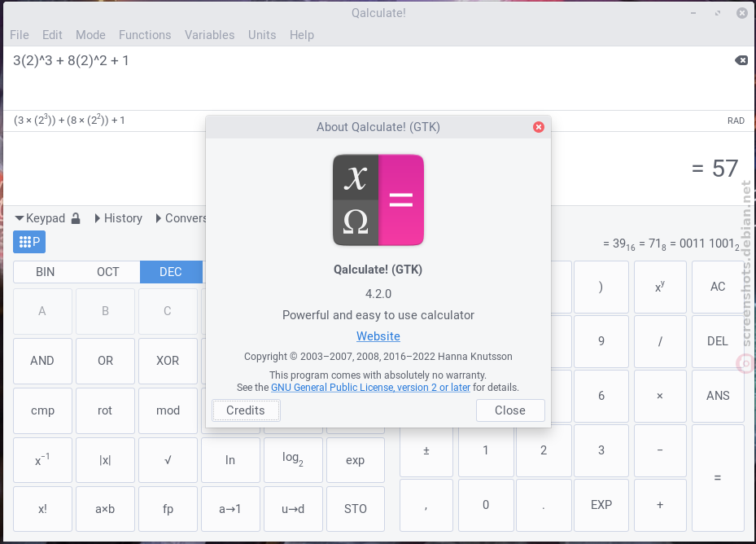Click the multiplication × key
This screenshot has height=544, width=756.
coord(660,396)
